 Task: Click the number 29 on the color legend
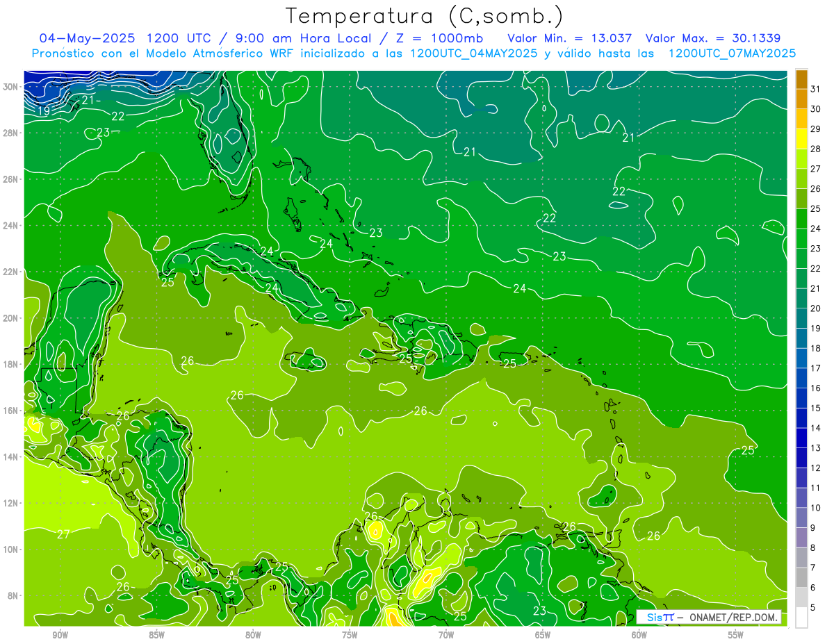[x=816, y=129]
